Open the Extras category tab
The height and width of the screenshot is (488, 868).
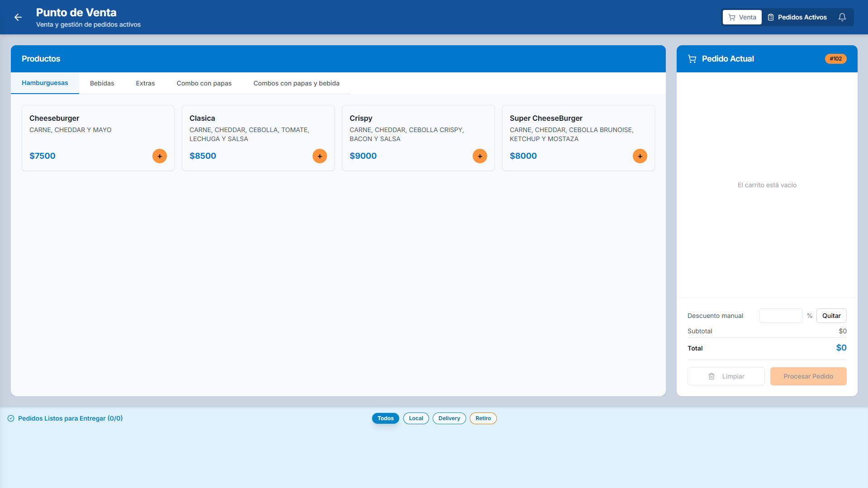click(x=145, y=83)
